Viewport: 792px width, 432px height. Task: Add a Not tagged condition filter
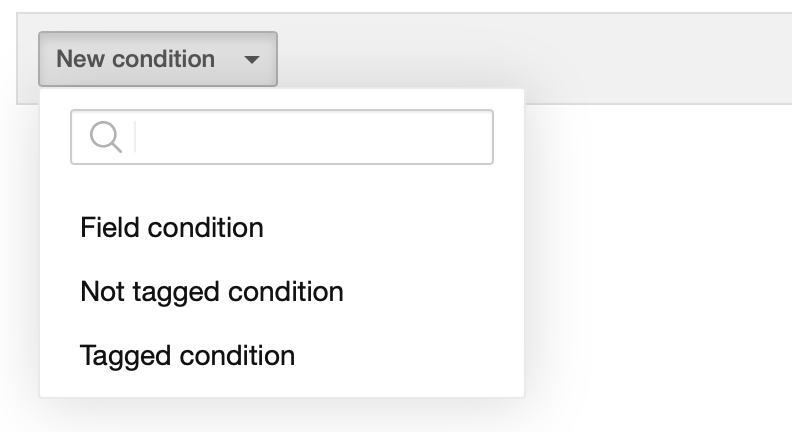point(212,292)
